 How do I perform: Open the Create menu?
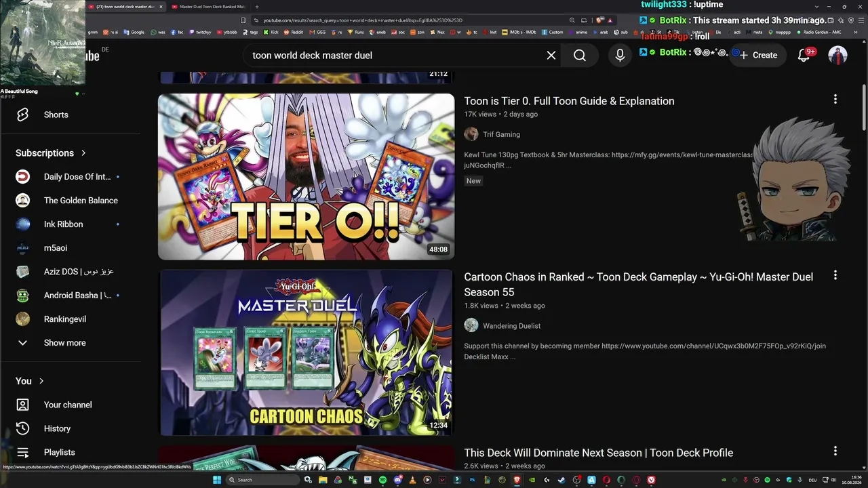(x=757, y=56)
